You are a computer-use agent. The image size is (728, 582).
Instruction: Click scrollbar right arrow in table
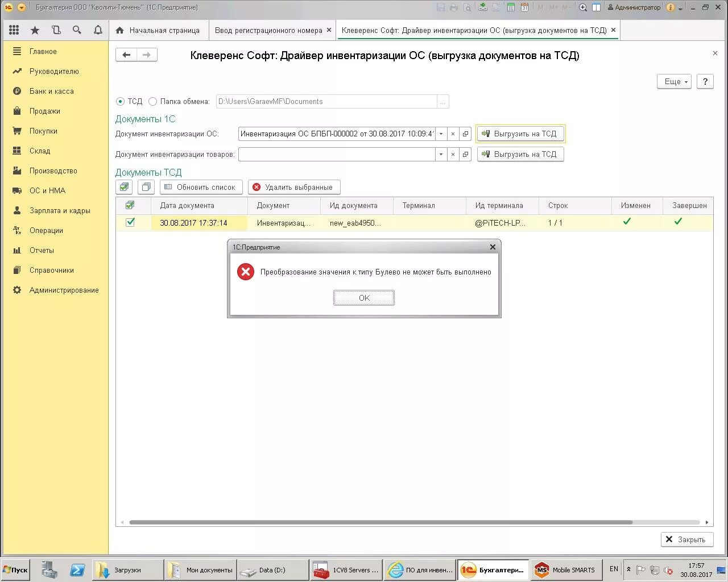coord(707,522)
